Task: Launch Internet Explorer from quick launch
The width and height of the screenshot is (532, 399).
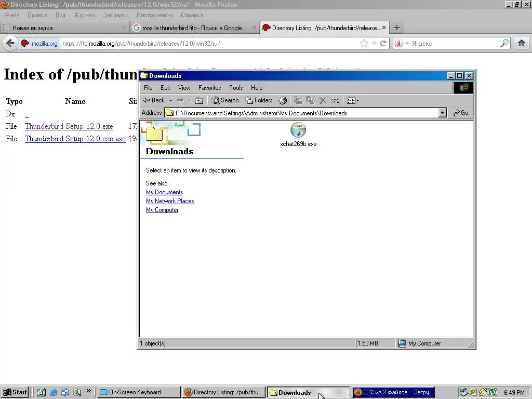Action: coord(54,393)
